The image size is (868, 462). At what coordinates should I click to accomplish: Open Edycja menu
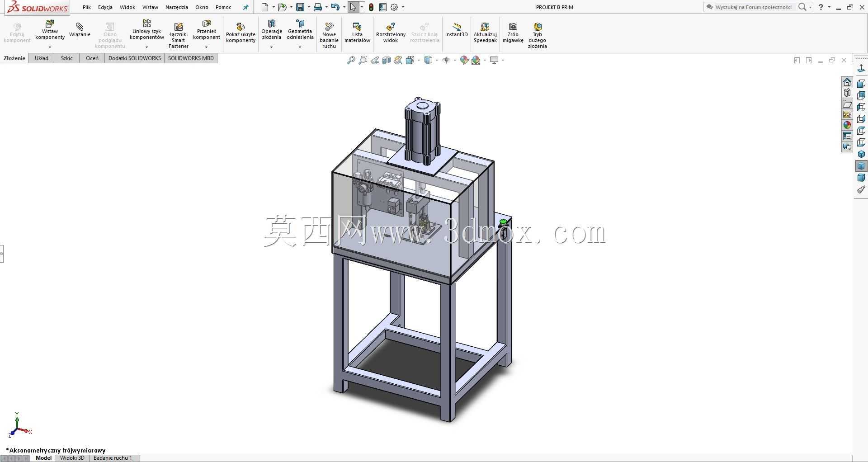click(105, 7)
